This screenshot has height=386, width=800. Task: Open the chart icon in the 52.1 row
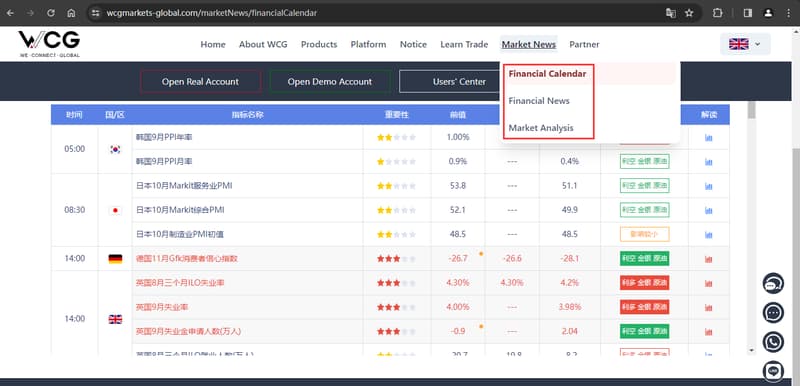[709, 210]
